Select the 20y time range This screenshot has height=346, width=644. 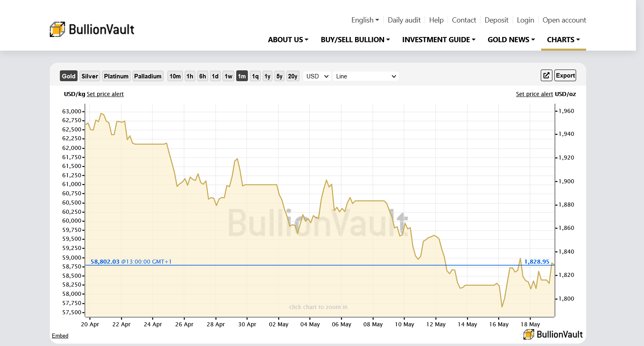tap(292, 76)
